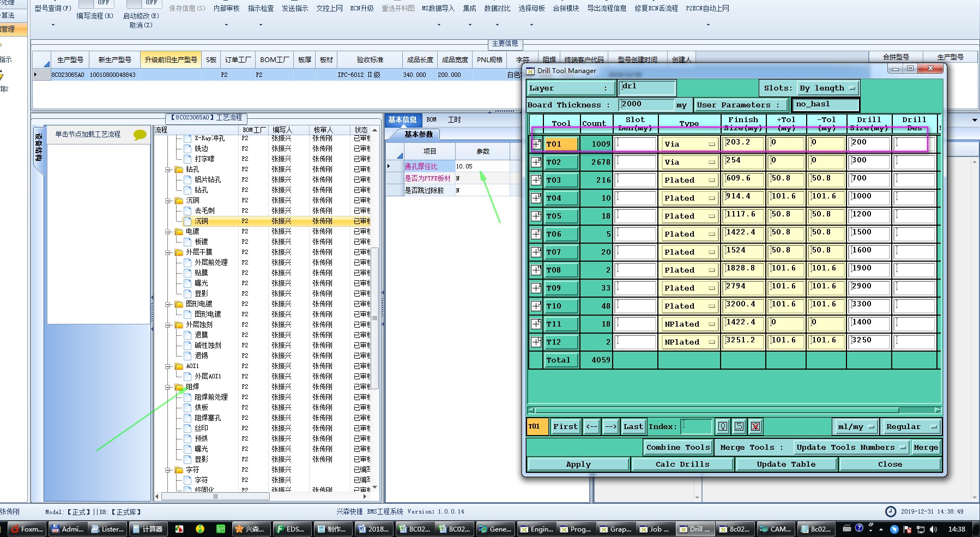The height and width of the screenshot is (537, 980).
Task: Click the red X delete icon in Drill Tool Manager
Action: pyautogui.click(x=755, y=426)
